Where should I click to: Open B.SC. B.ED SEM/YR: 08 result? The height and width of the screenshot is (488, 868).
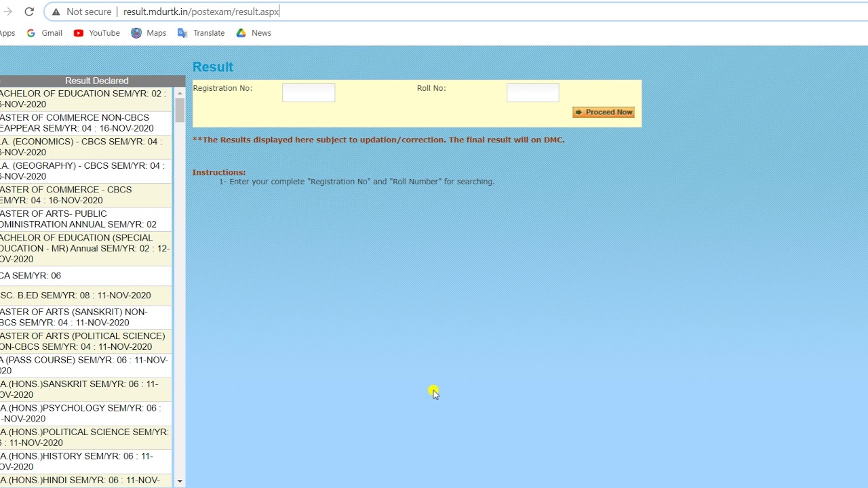click(x=85, y=296)
